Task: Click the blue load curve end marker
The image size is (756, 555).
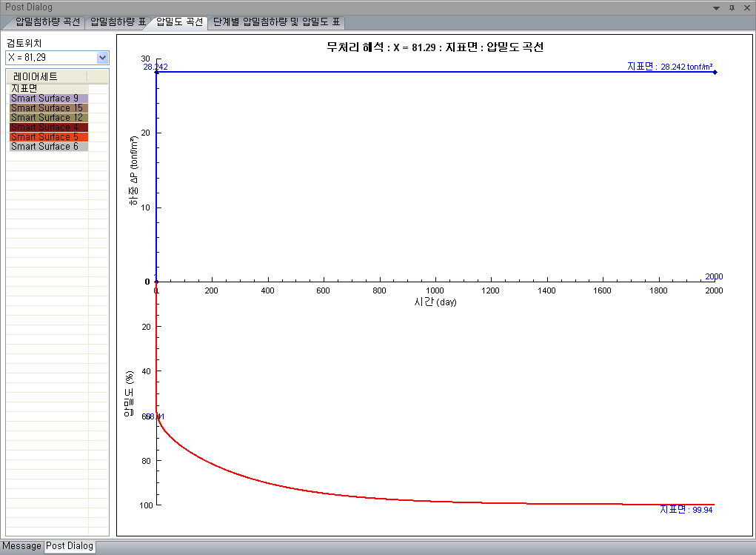Action: coord(715,72)
